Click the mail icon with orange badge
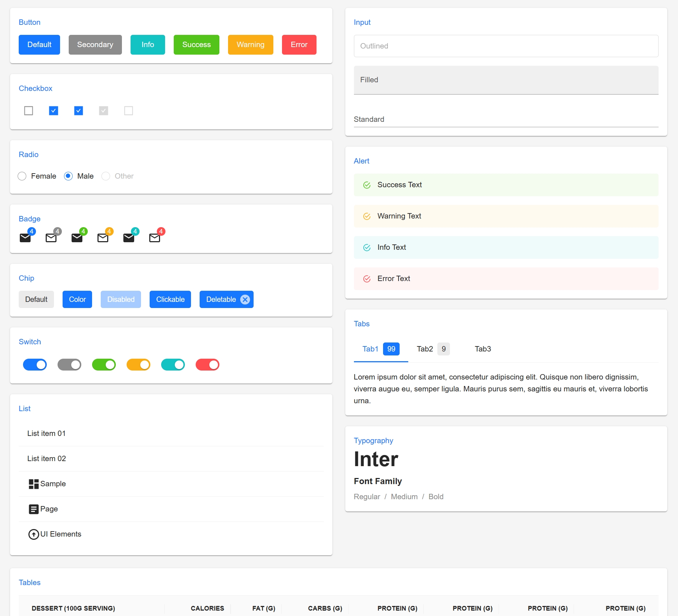 103,238
